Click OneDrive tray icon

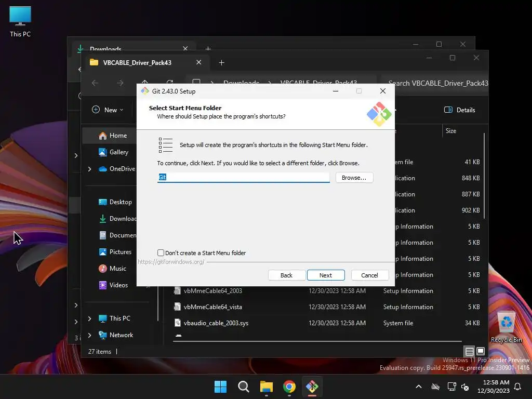(435, 387)
